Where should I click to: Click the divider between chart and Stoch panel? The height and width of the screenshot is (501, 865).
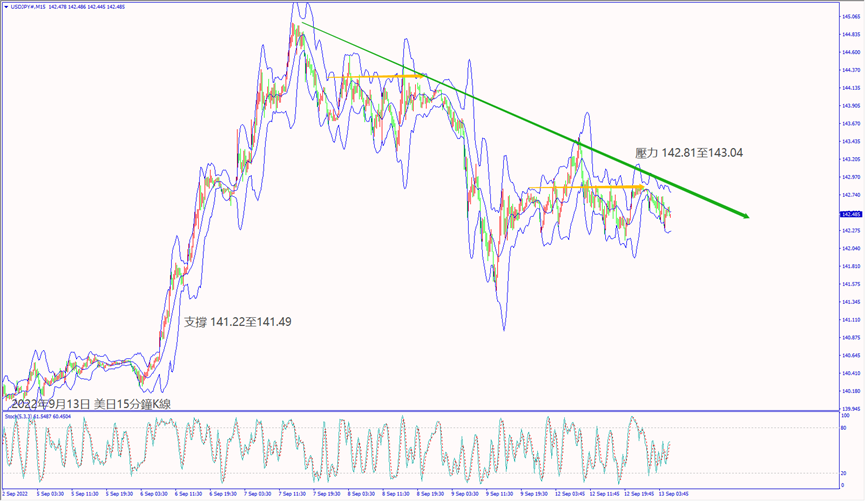click(418, 409)
